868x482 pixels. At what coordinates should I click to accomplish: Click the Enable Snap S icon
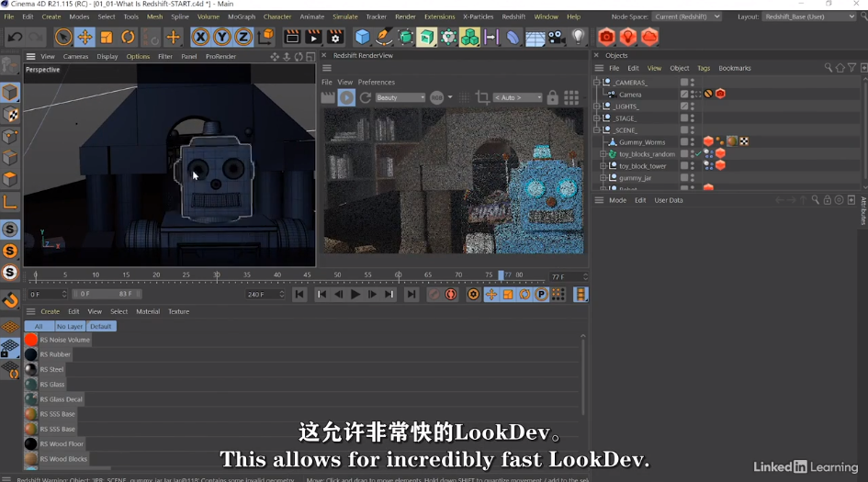[x=10, y=230]
